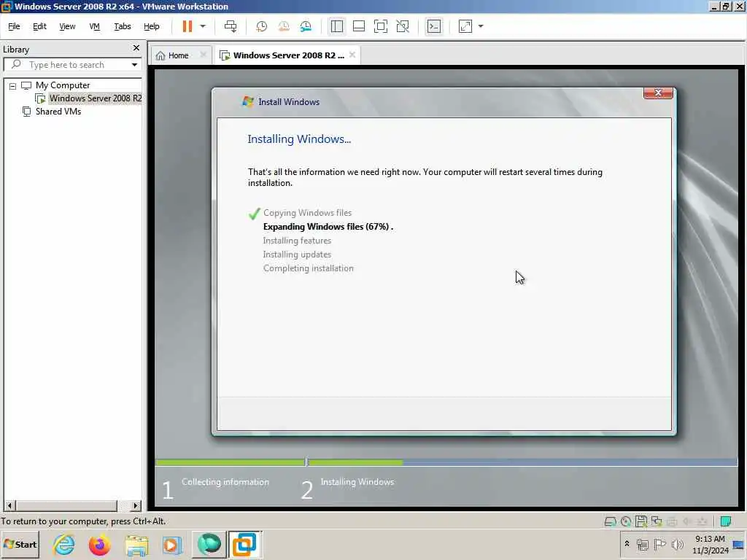Click the Copying Windows files step
747x560 pixels.
pyautogui.click(x=307, y=213)
